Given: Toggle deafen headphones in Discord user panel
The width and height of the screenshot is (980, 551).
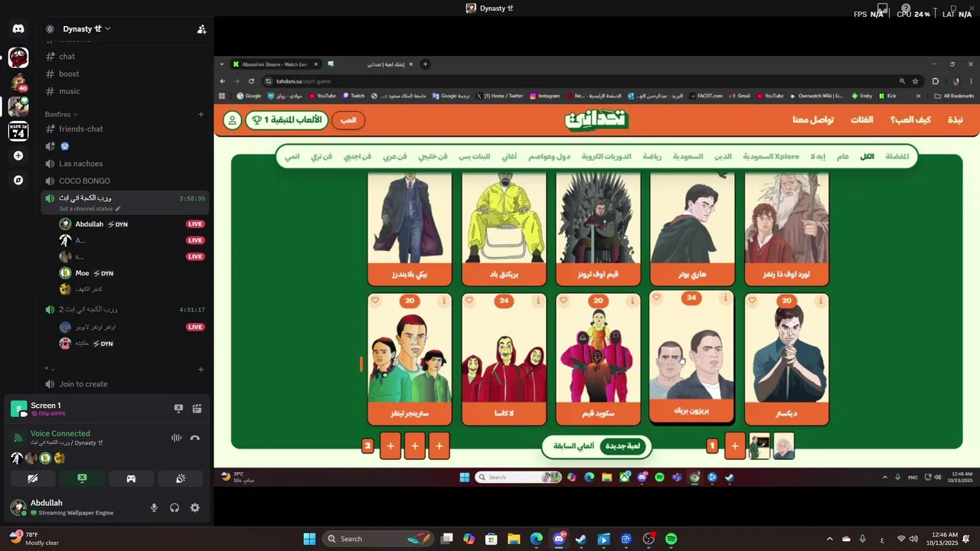Looking at the screenshot, I should 175,507.
